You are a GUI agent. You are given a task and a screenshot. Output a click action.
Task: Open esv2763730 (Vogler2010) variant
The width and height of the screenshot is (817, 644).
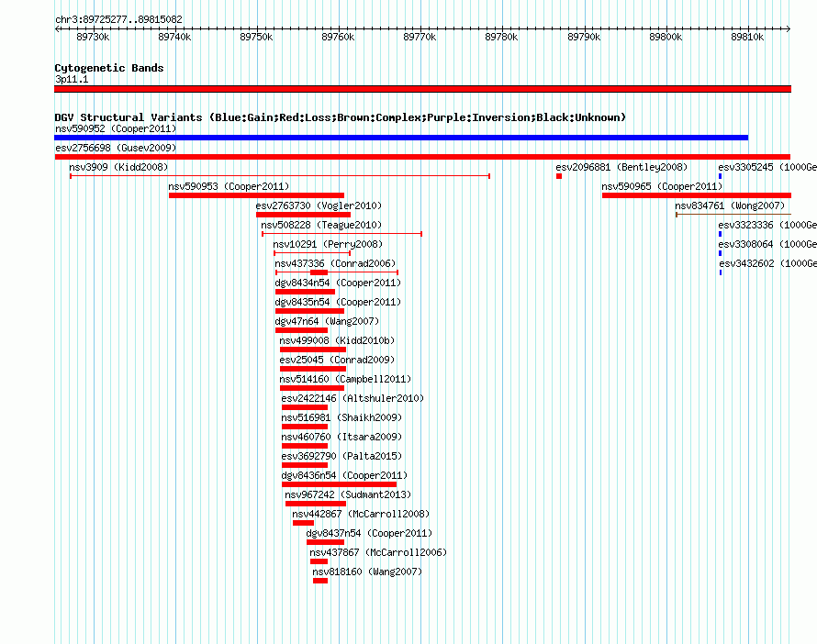point(319,205)
